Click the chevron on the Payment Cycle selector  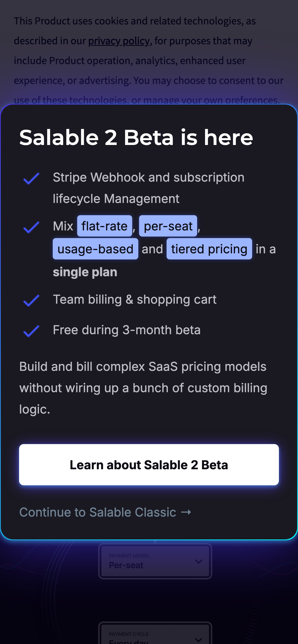point(199,639)
